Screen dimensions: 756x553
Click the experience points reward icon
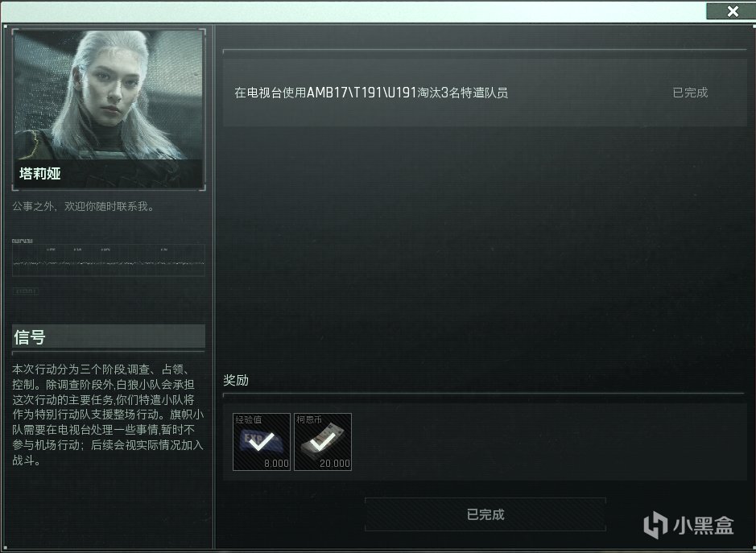[262, 442]
